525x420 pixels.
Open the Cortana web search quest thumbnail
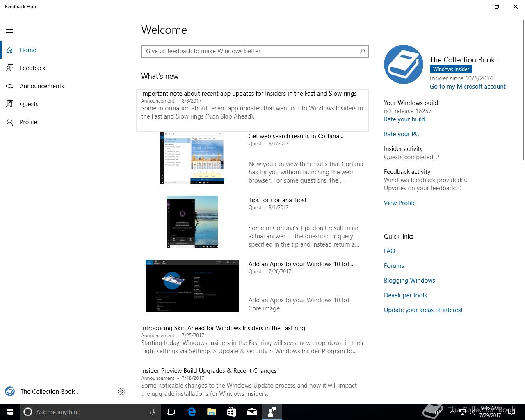click(x=192, y=158)
